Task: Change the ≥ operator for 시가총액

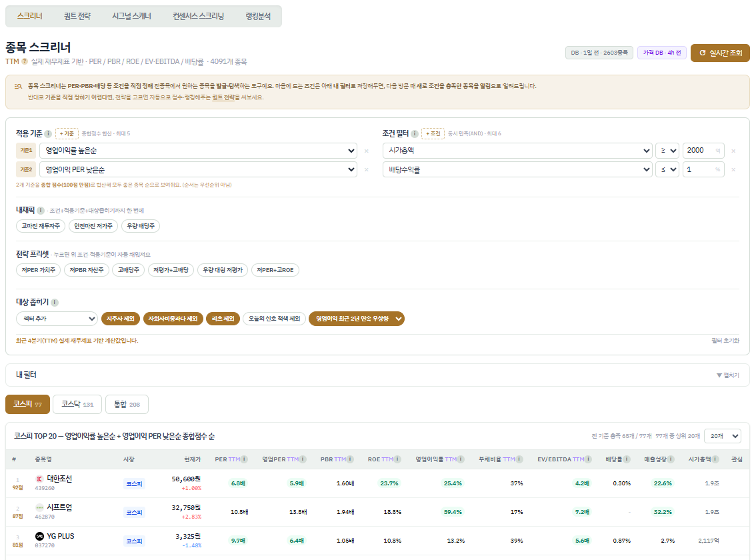Action: pos(667,151)
